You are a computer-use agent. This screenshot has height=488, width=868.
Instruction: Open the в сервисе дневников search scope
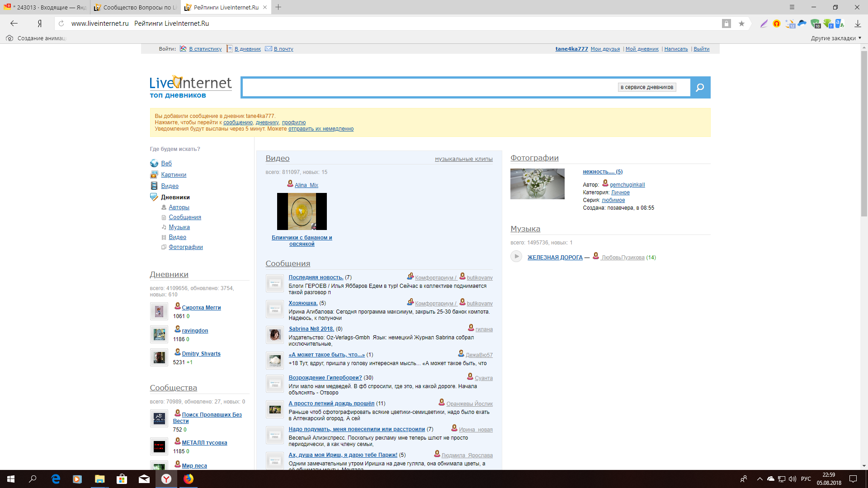646,87
